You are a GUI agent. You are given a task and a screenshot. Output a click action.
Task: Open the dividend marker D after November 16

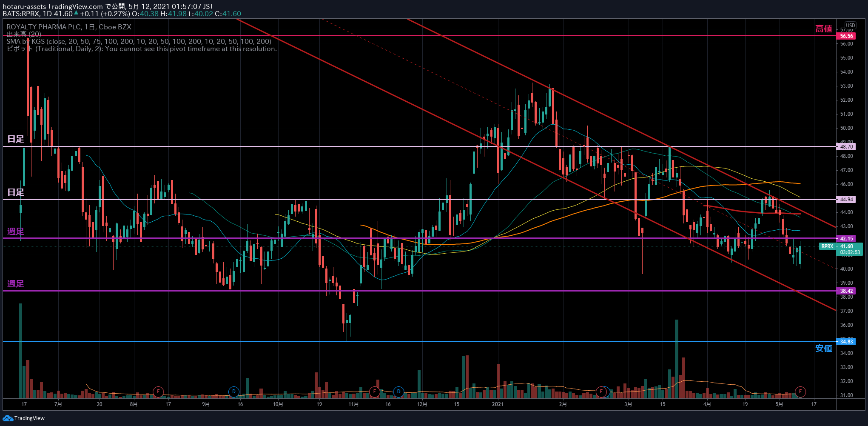tap(398, 392)
